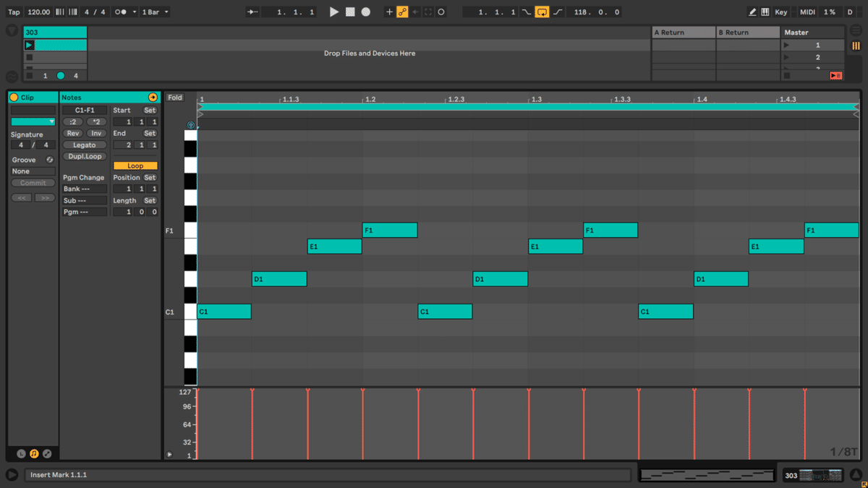Toggle Notes box show icon

(34, 454)
